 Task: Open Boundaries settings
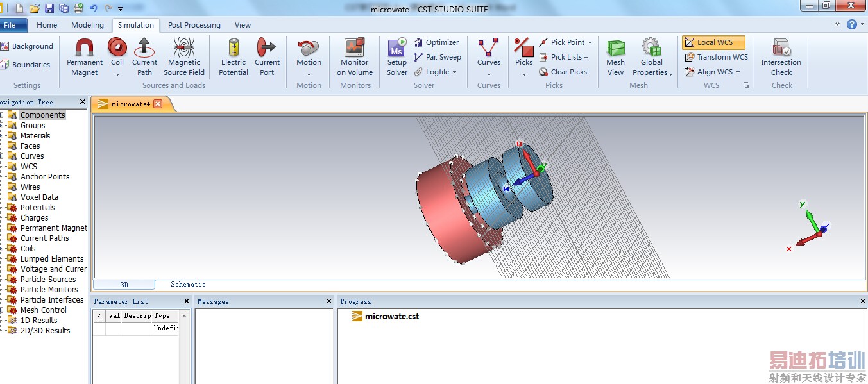coord(26,65)
